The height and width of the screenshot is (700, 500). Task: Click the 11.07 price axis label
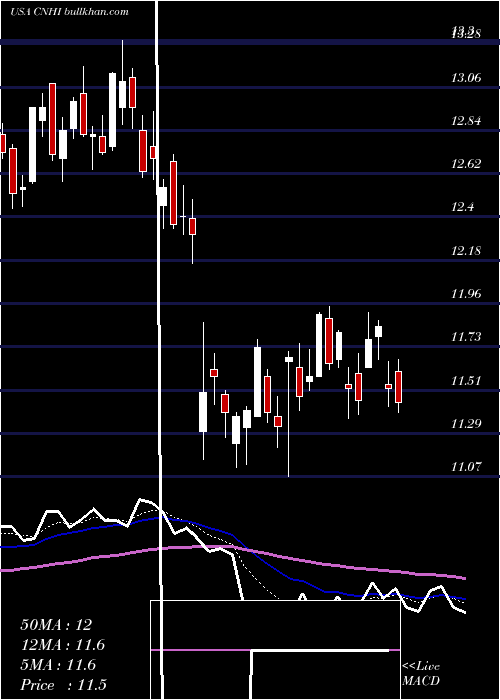(x=466, y=467)
